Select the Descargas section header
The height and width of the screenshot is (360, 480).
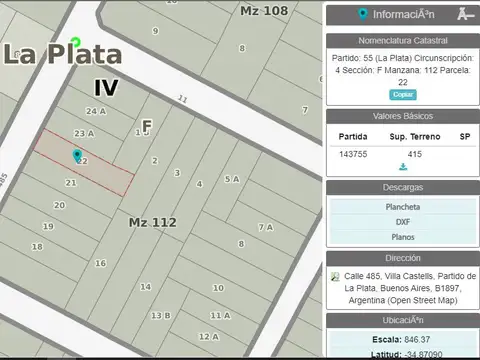(x=403, y=187)
